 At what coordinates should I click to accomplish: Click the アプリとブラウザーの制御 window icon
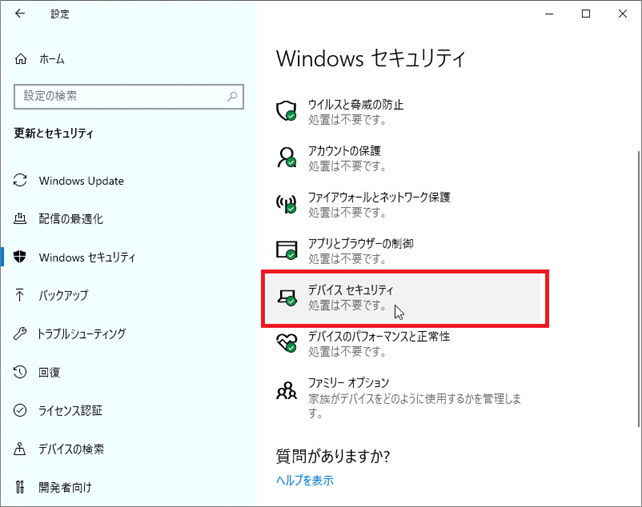(287, 250)
